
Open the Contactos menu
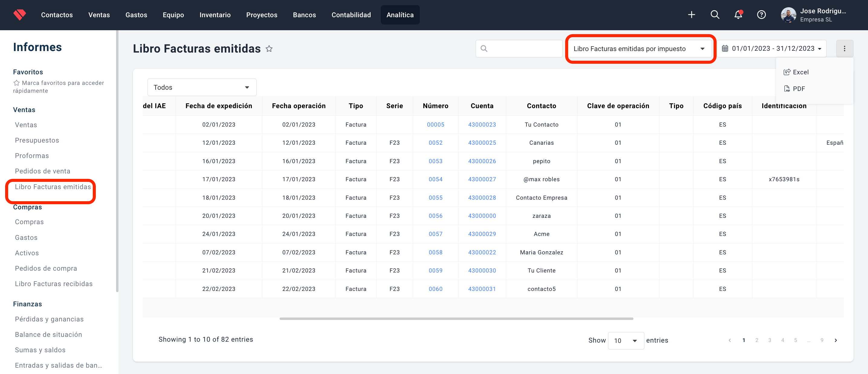(x=57, y=15)
